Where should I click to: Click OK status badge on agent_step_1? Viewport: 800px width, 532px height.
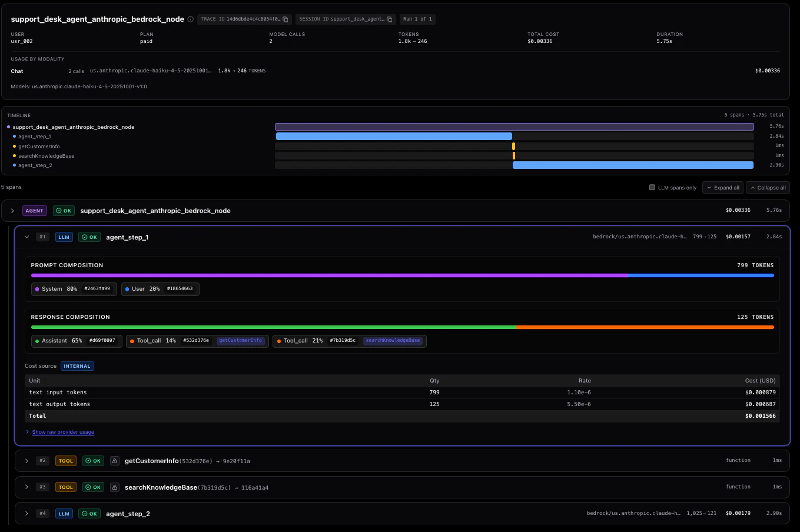pos(89,237)
